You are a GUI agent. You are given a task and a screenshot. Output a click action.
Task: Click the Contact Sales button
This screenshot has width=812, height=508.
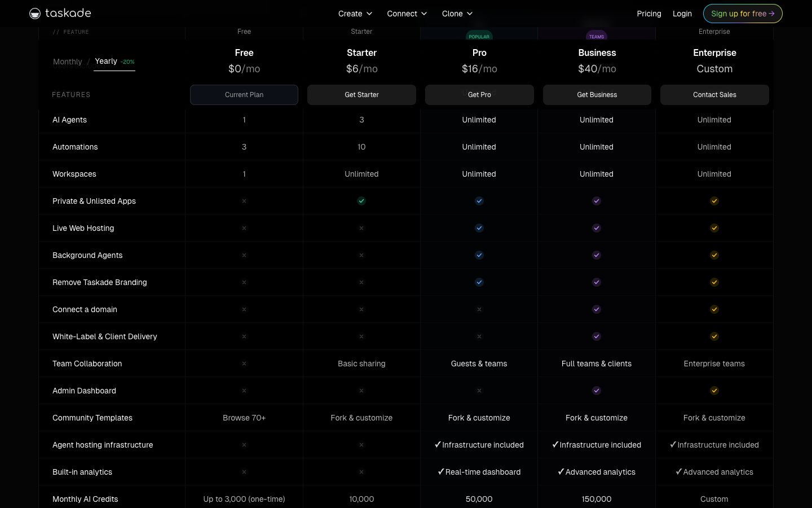point(714,95)
